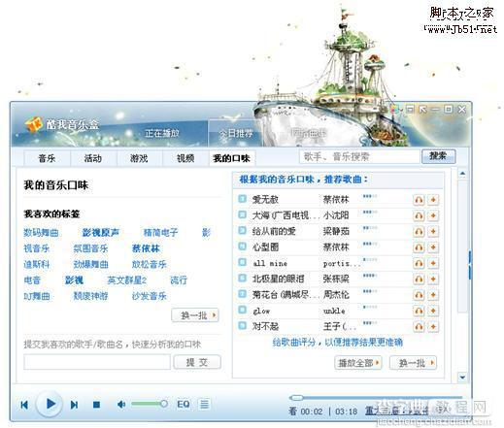The height and width of the screenshot is (428, 504).
Task: Click the song progress bar
Action: coord(376,397)
